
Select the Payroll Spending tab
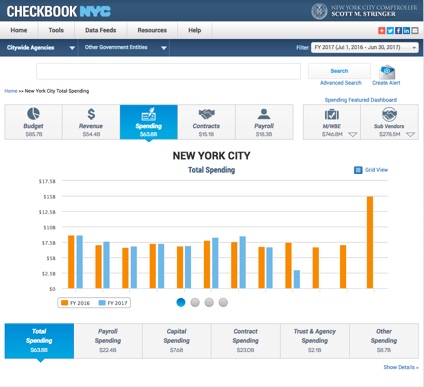point(108,341)
